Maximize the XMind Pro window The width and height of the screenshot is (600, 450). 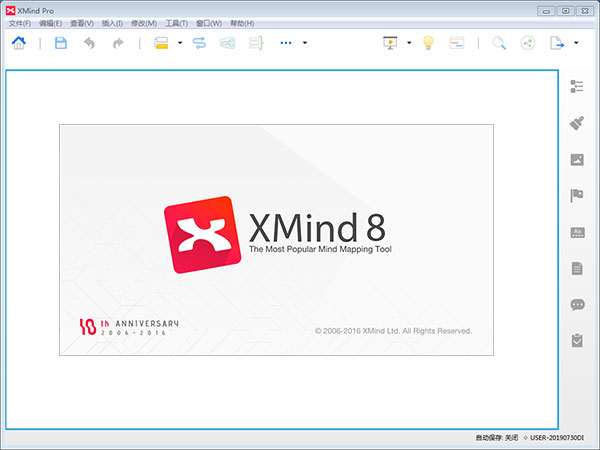click(566, 11)
